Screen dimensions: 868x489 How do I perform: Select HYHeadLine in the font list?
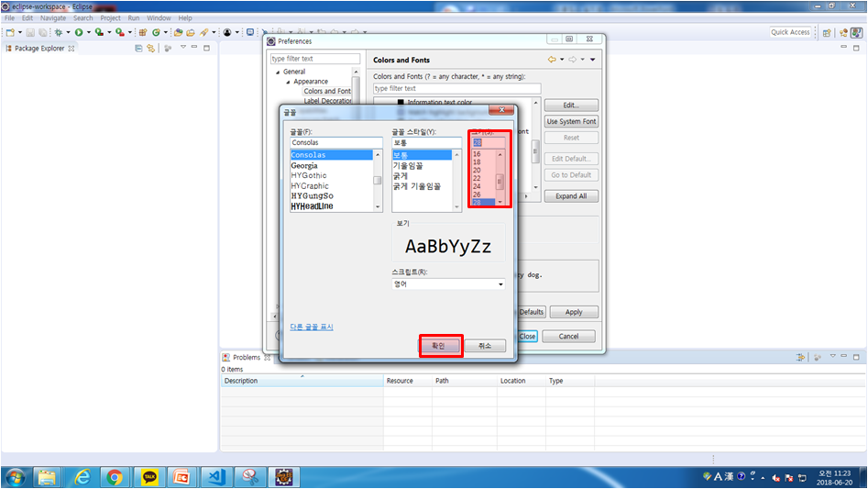(313, 206)
